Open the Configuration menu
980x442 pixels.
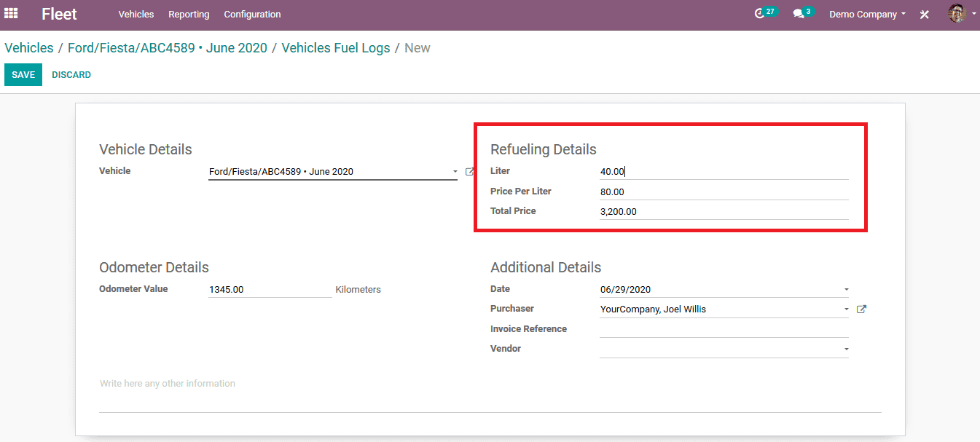[x=252, y=14]
